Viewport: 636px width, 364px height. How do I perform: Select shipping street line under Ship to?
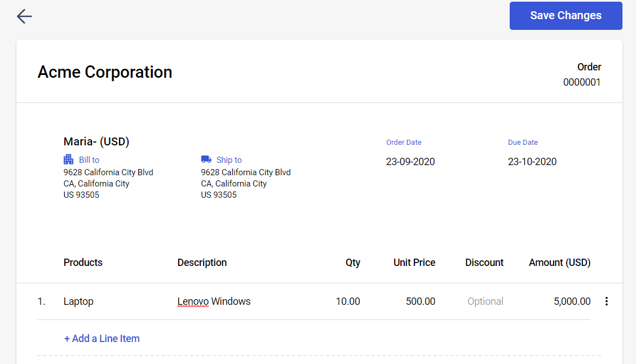pos(246,172)
